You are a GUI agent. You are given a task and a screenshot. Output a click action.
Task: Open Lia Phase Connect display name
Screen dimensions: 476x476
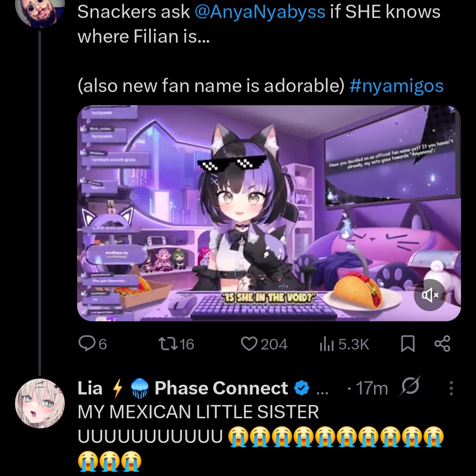(x=182, y=388)
